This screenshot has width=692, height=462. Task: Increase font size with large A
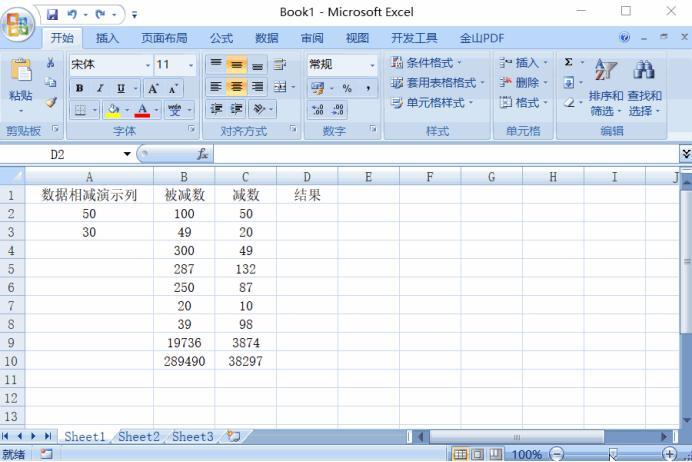click(153, 88)
